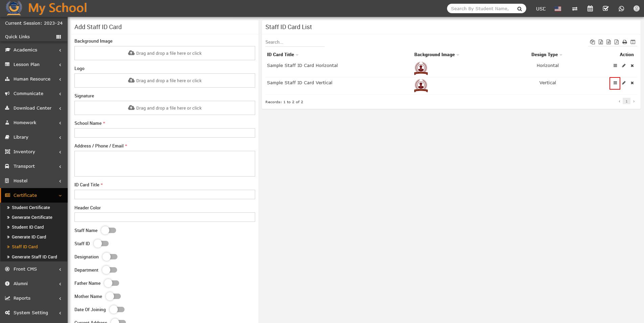Open the Header Color picker field

(164, 217)
